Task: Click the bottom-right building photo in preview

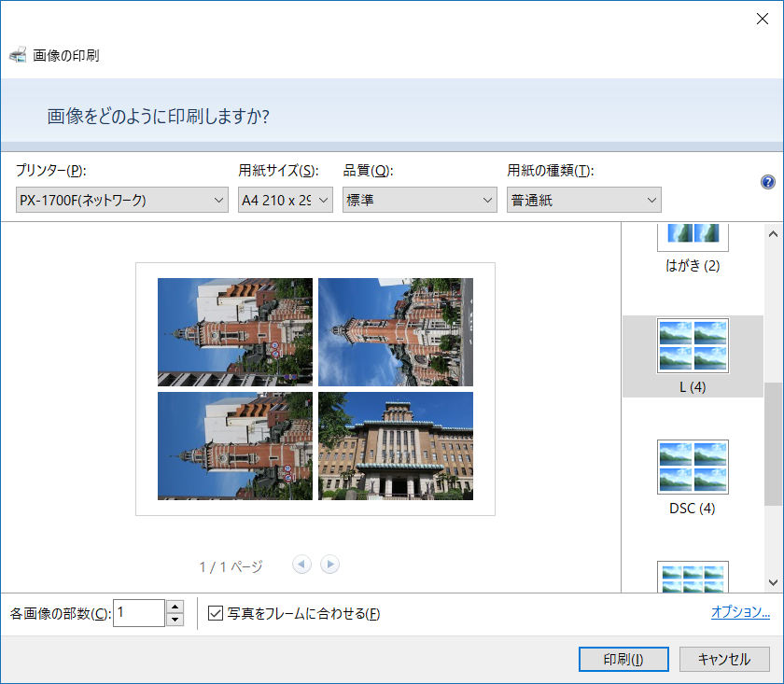Action: [x=396, y=446]
